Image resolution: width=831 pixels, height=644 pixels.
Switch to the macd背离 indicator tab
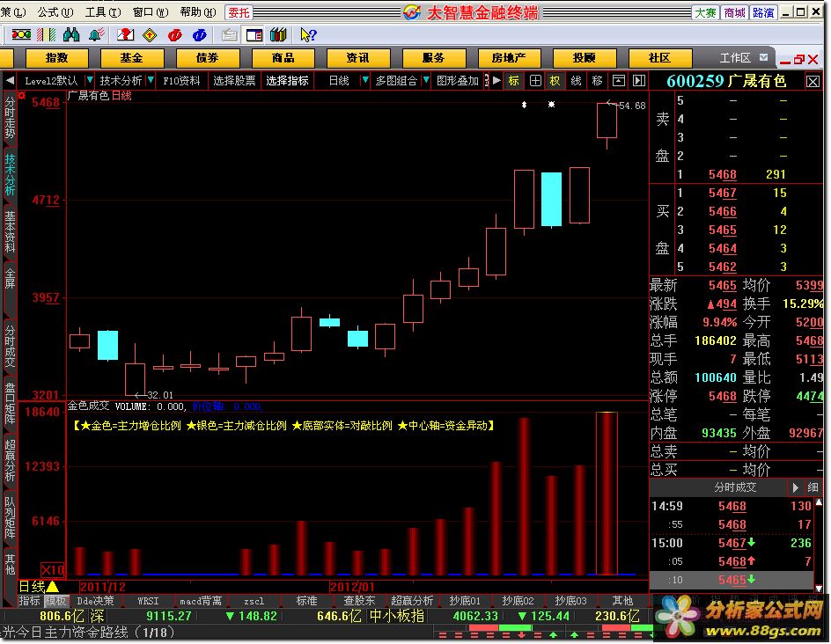pos(201,601)
